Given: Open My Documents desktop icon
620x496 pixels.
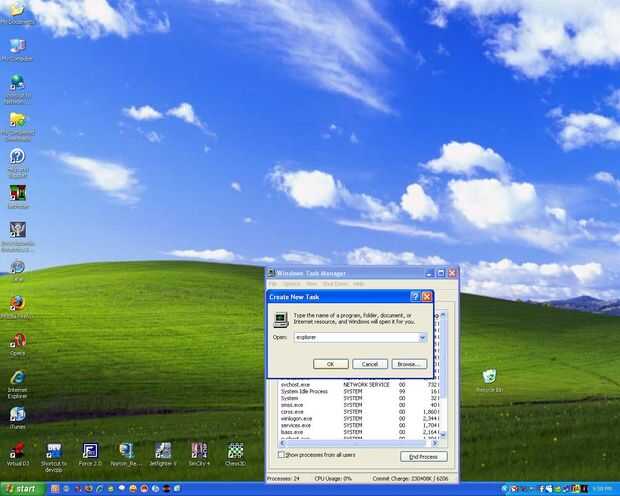Looking at the screenshot, I should pyautogui.click(x=17, y=12).
